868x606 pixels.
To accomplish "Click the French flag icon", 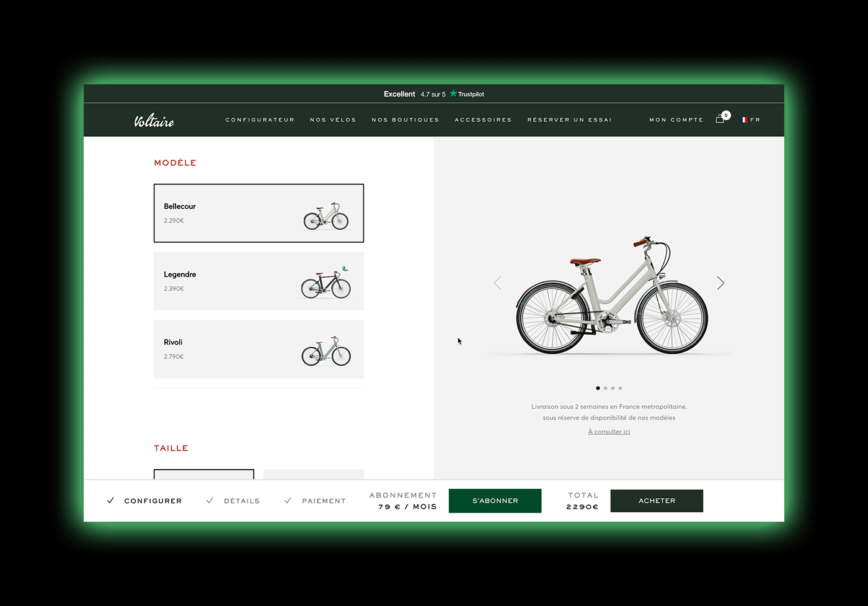I will point(744,120).
